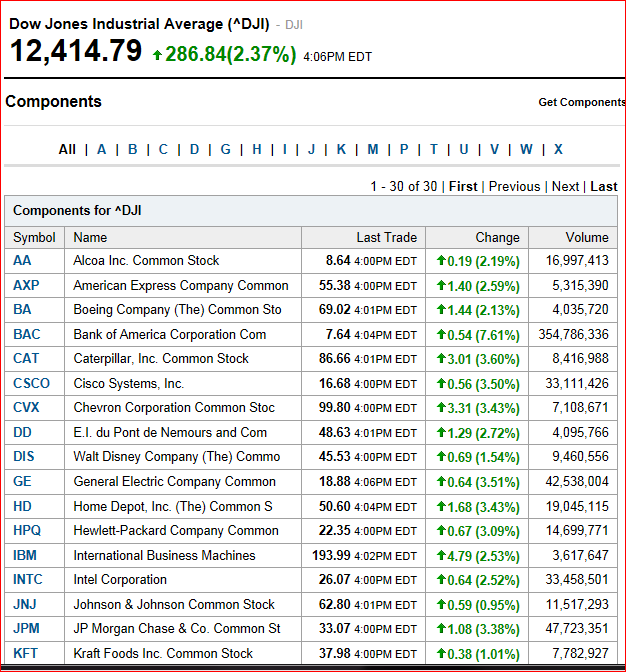
Task: Go to the Last page
Action: click(x=604, y=186)
